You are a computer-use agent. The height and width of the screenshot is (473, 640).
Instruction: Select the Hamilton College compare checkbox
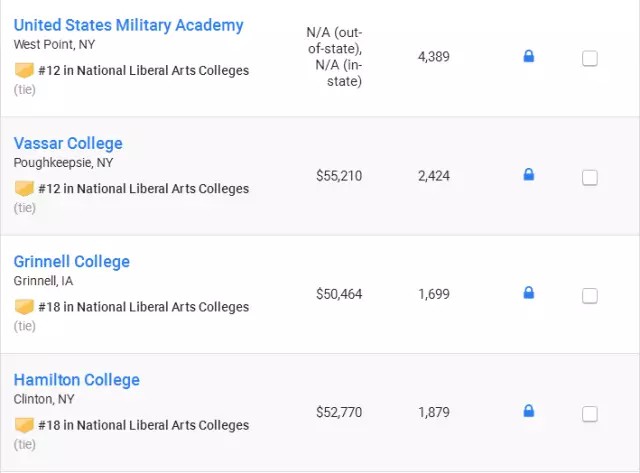(x=590, y=413)
